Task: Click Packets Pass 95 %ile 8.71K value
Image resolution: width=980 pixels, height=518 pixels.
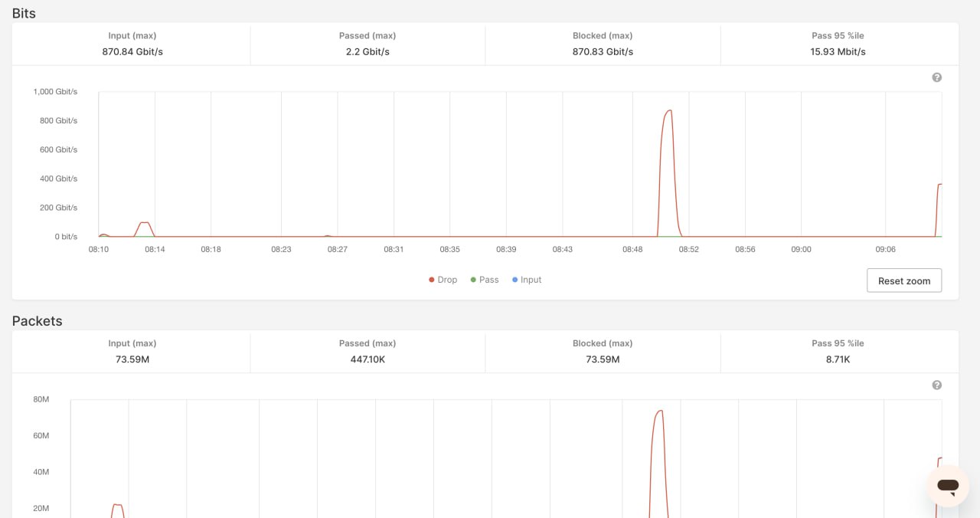Action: 838,359
